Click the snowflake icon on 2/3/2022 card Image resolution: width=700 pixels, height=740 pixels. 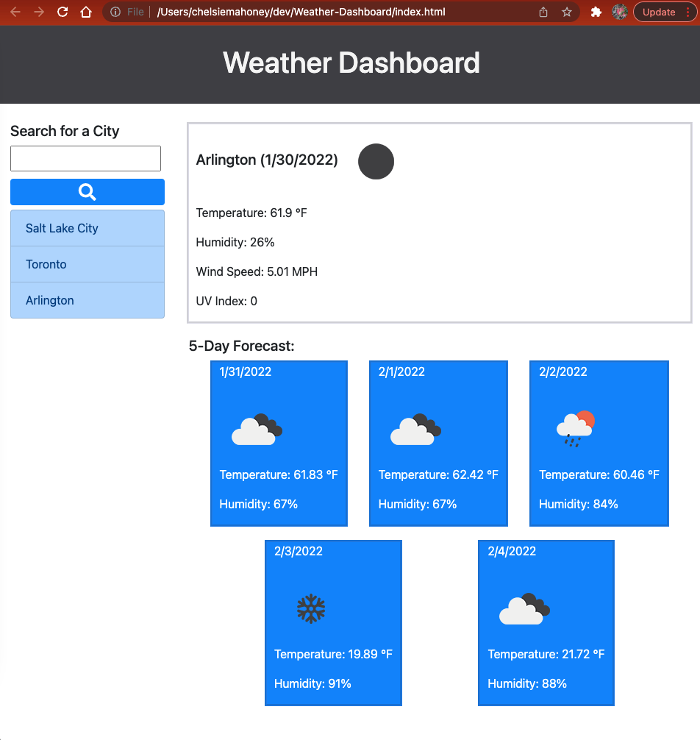(311, 609)
